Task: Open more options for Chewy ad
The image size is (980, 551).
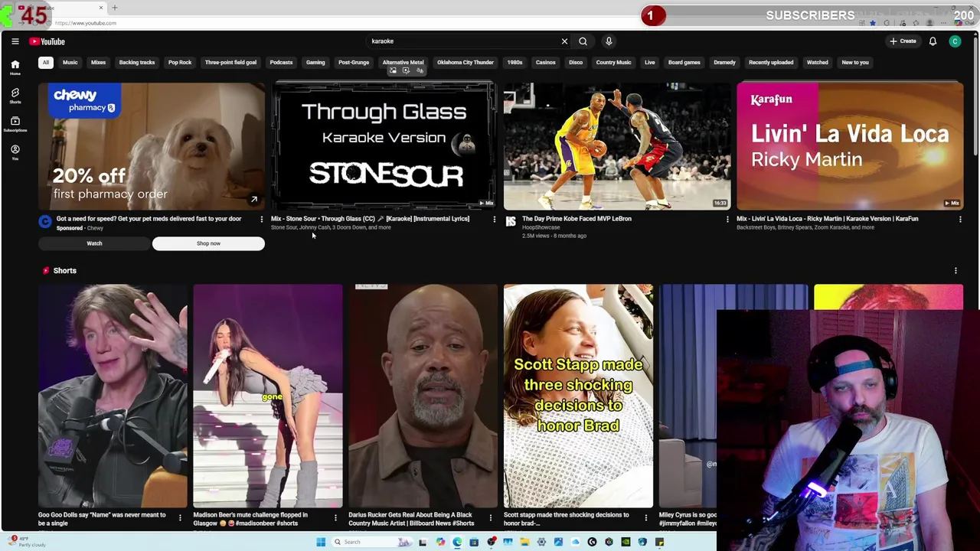Action: click(x=262, y=220)
